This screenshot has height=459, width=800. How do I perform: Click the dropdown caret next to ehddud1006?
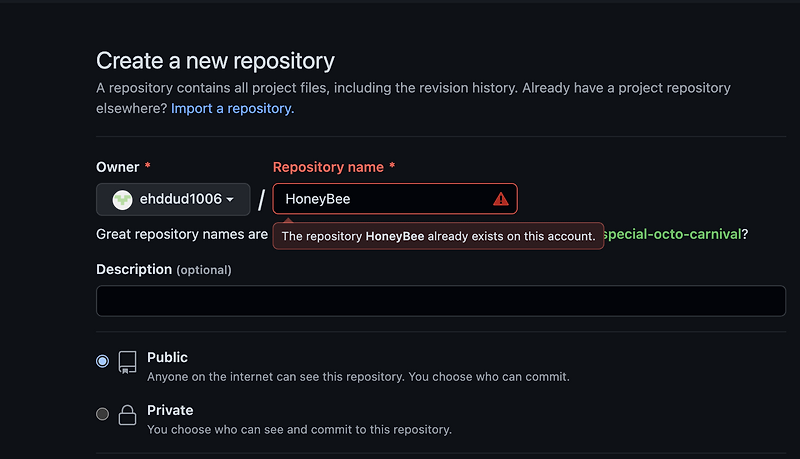[230, 199]
